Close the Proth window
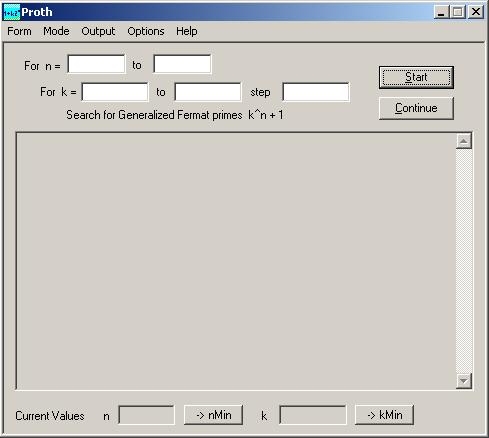Image resolution: width=489 pixels, height=438 pixels. tap(476, 12)
